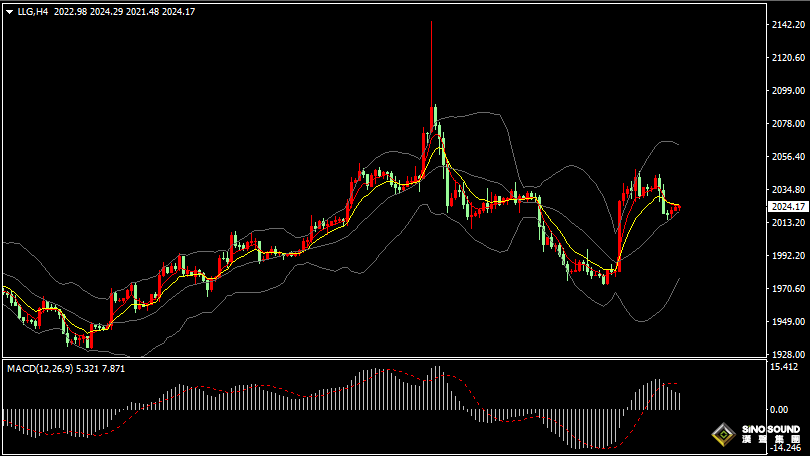The width and height of the screenshot is (810, 456).
Task: Click the 2099.00 price axis label
Action: click(x=788, y=90)
